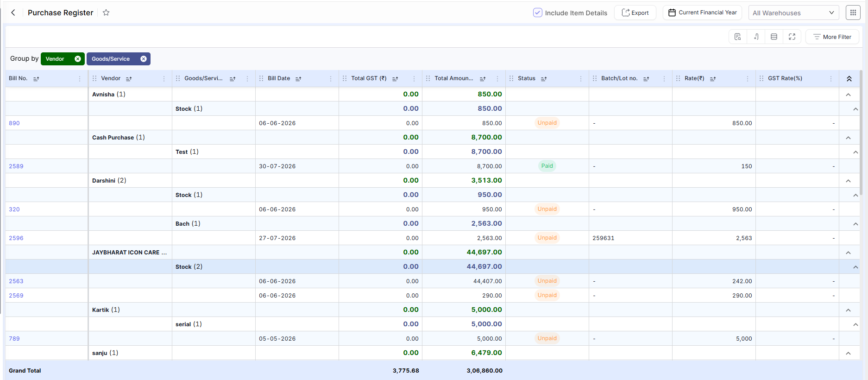This screenshot has height=380, width=868.
Task: Toggle Include Item Details checkbox
Action: coord(537,13)
